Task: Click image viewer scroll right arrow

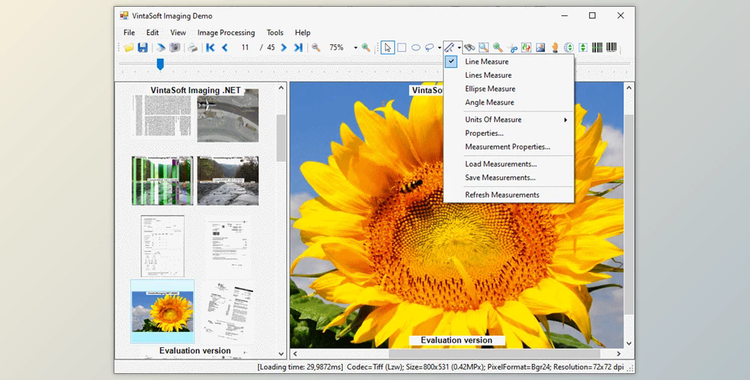Action: coord(618,354)
